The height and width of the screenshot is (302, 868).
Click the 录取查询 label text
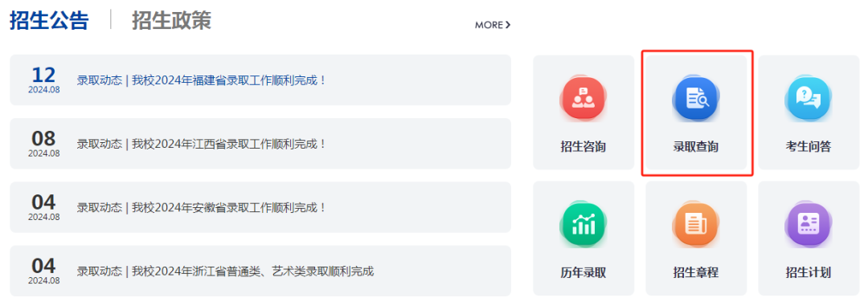click(696, 147)
